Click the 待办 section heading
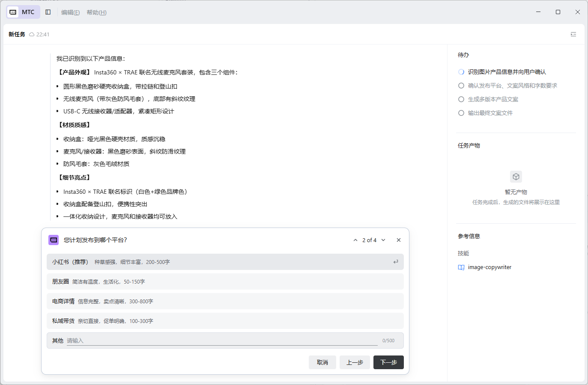The height and width of the screenshot is (385, 588). [x=463, y=55]
